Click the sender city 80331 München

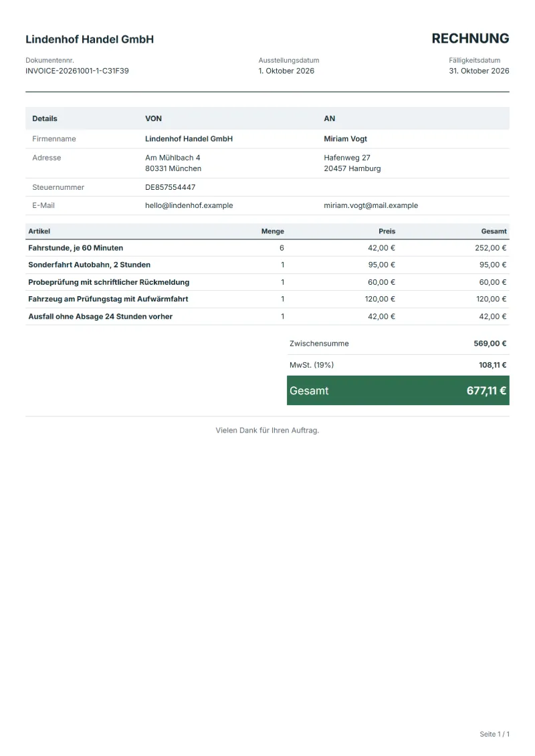point(173,168)
